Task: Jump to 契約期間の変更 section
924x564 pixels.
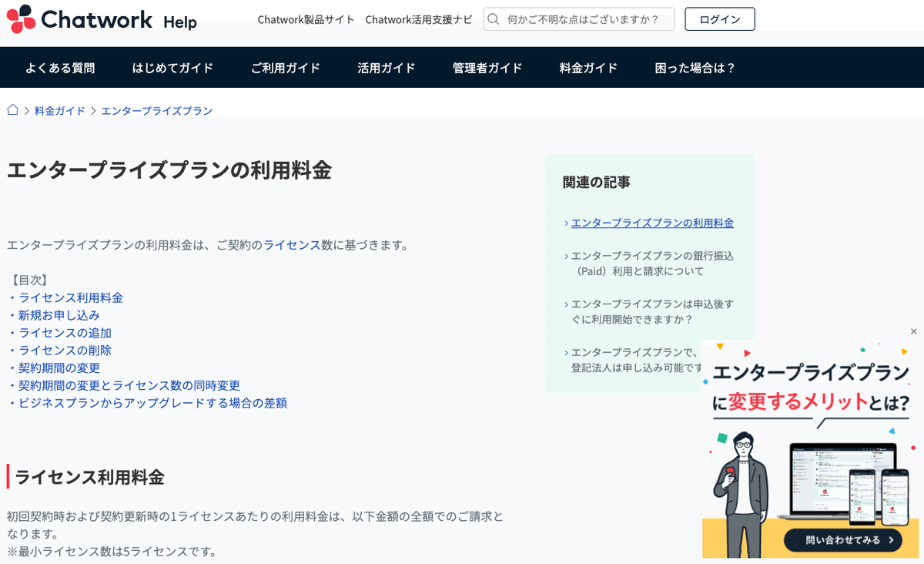Action: [x=59, y=368]
